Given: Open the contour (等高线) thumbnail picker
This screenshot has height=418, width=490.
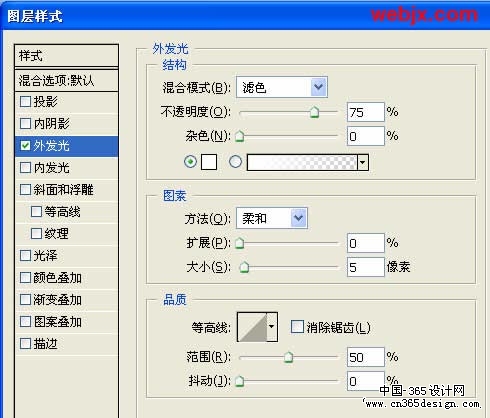Looking at the screenshot, I should pyautogui.click(x=252, y=327).
